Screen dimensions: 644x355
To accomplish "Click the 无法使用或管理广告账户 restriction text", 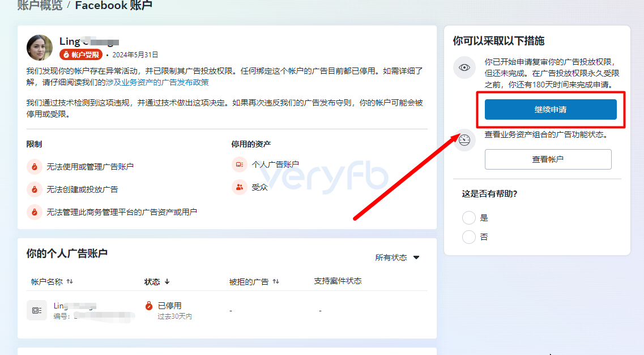I will click(90, 167).
